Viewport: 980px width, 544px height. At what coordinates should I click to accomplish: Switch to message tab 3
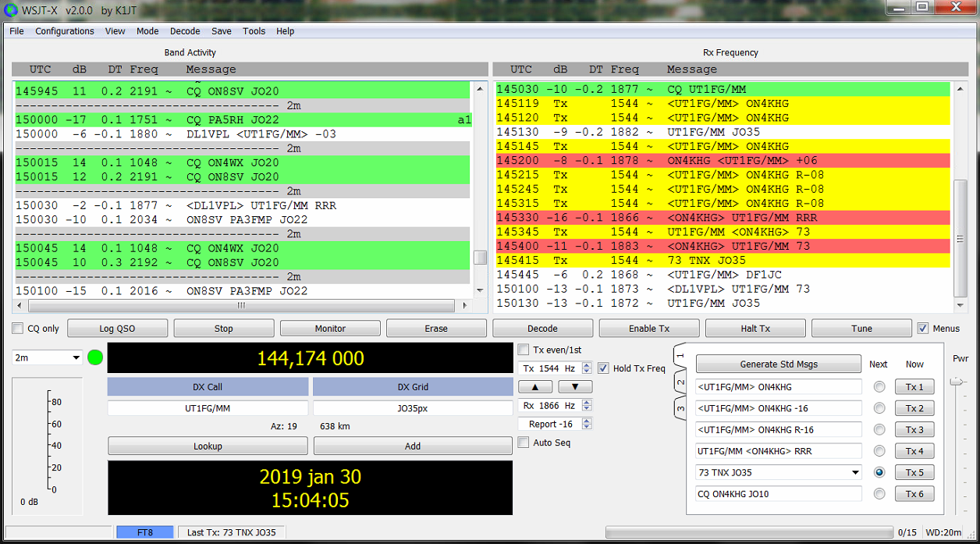coord(679,407)
